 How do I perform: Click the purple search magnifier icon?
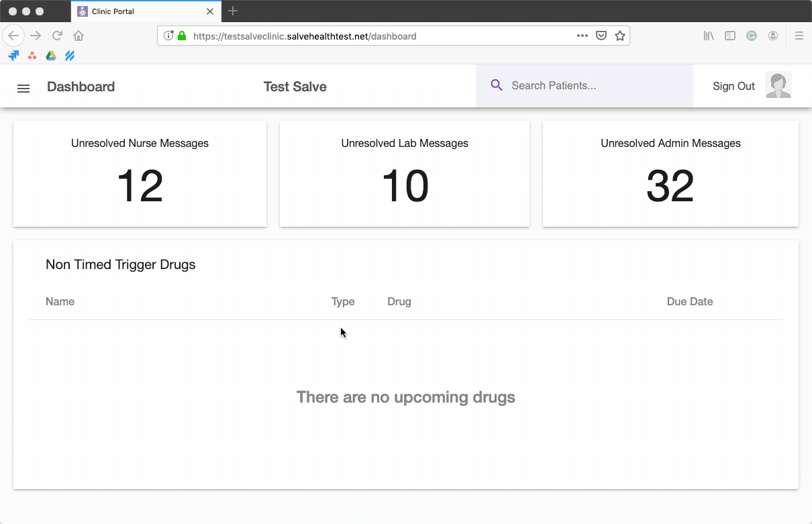coord(497,85)
